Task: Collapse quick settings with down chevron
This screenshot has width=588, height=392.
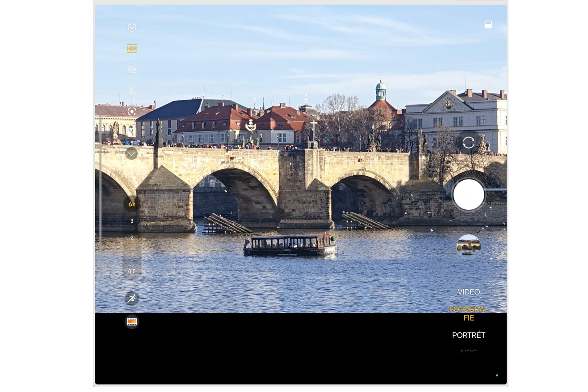Action: click(131, 153)
